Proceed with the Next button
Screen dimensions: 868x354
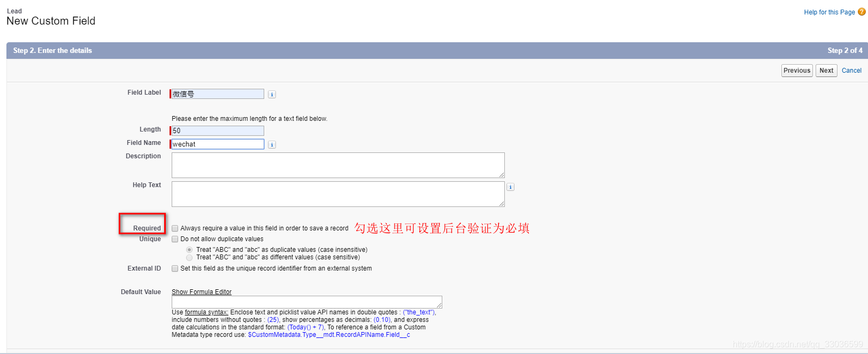[x=826, y=71]
